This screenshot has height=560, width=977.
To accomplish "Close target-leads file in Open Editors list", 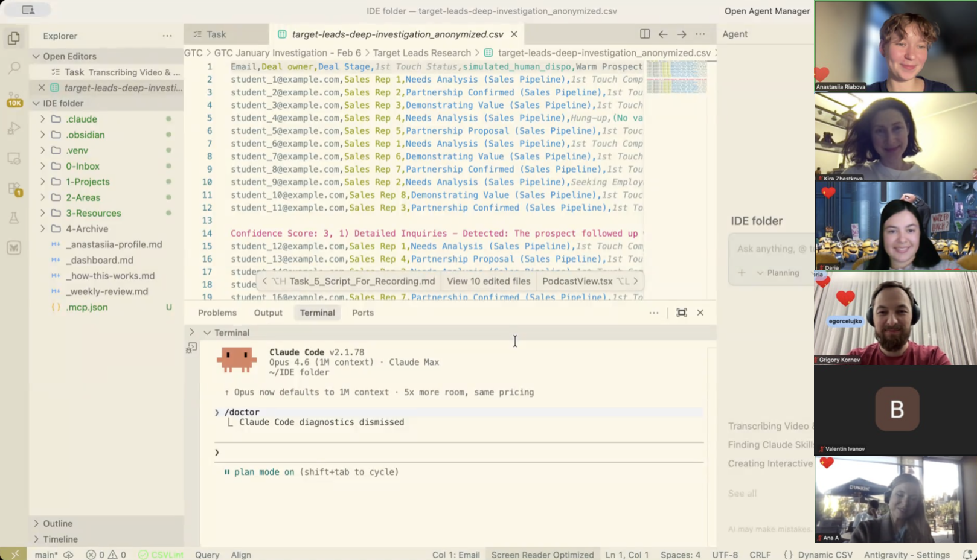I will [42, 87].
